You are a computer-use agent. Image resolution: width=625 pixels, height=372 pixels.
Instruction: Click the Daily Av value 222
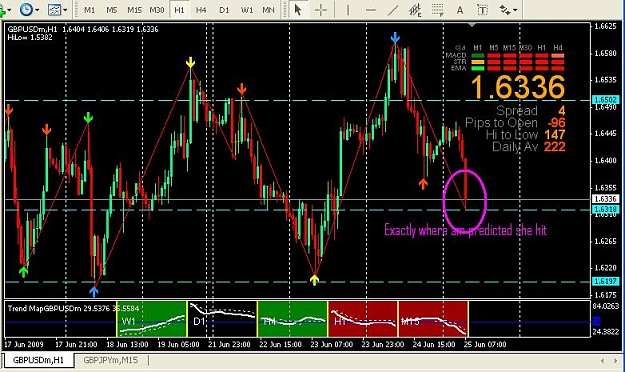pos(554,146)
